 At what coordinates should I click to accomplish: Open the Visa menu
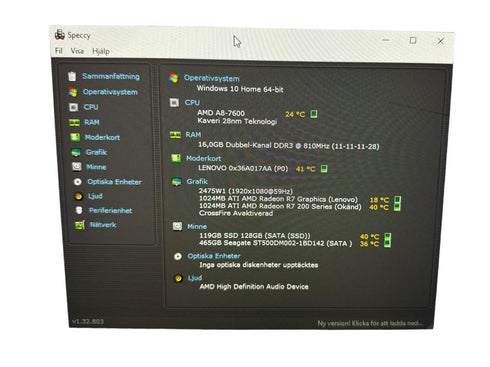[x=77, y=51]
